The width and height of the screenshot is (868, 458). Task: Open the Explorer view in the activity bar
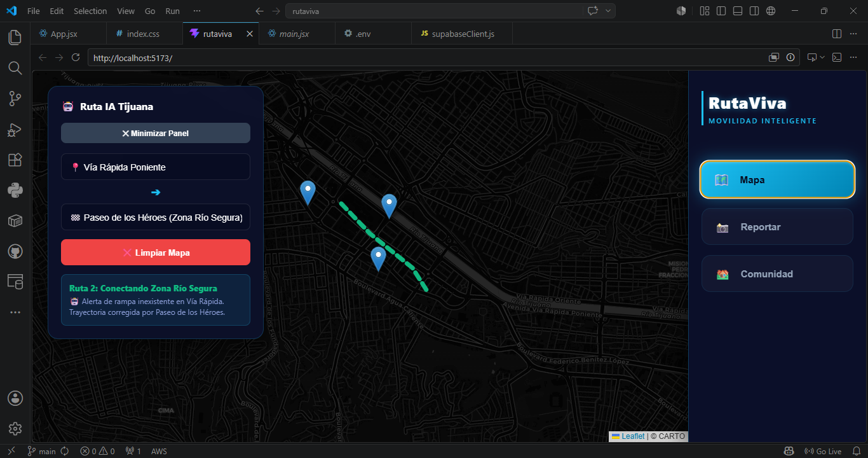[15, 38]
